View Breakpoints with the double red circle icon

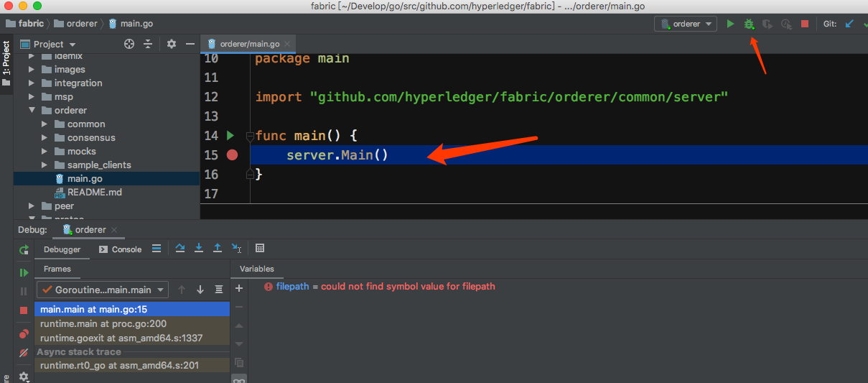[24, 334]
